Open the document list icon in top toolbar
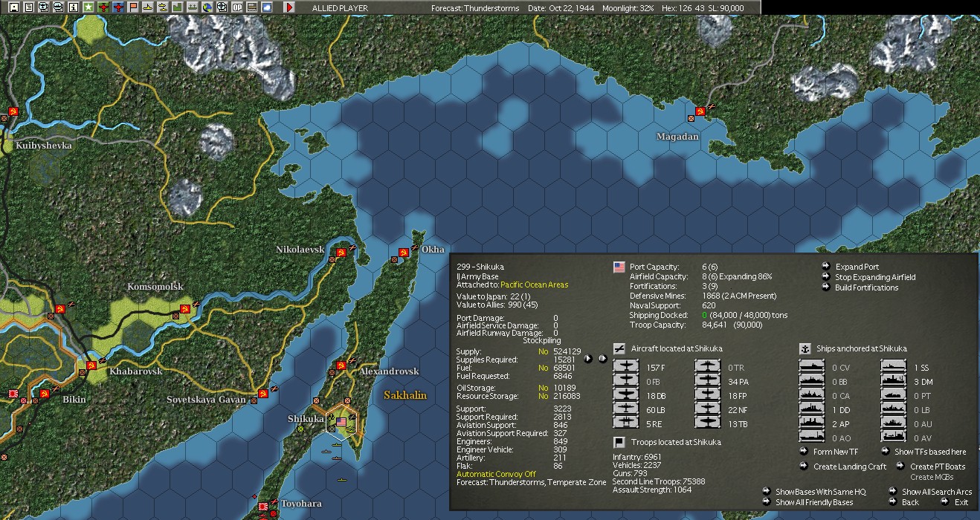980x520 pixels. [x=28, y=7]
